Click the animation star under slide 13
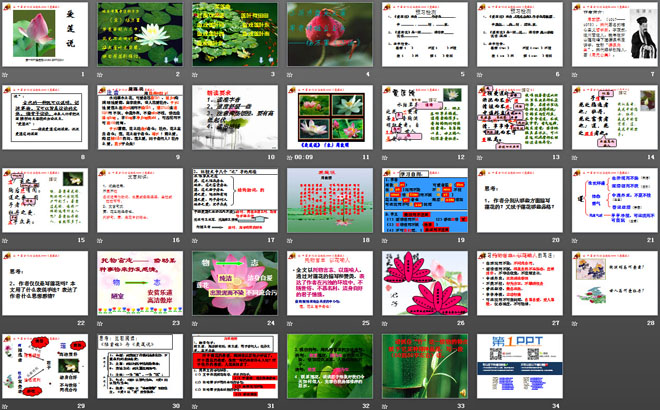Image resolution: width=660 pixels, height=410 pixels. pos(480,157)
